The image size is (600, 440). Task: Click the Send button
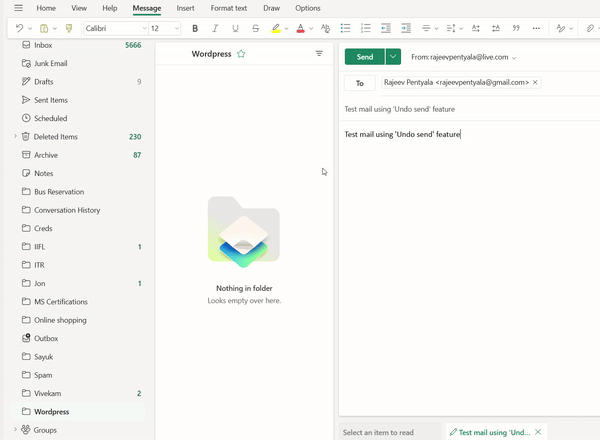(x=365, y=57)
